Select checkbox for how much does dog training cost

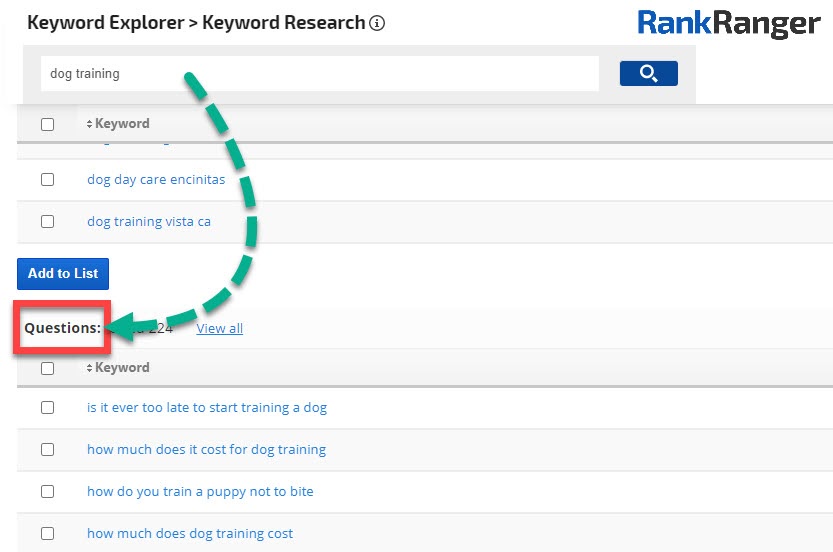[47, 534]
